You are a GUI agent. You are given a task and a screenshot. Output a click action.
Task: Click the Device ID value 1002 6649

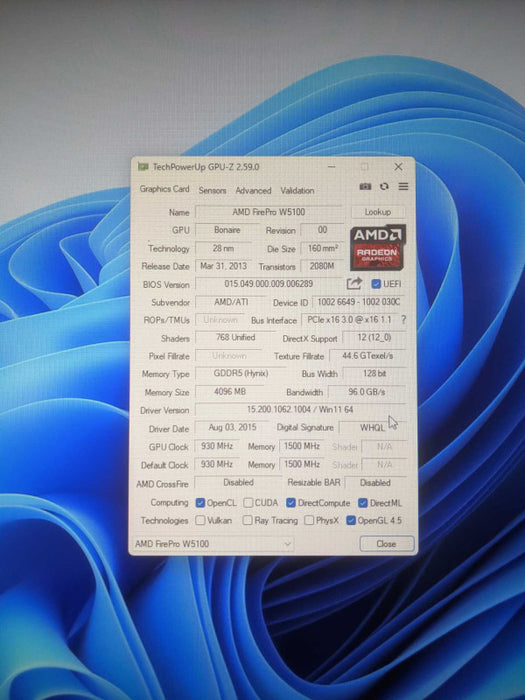tap(358, 302)
